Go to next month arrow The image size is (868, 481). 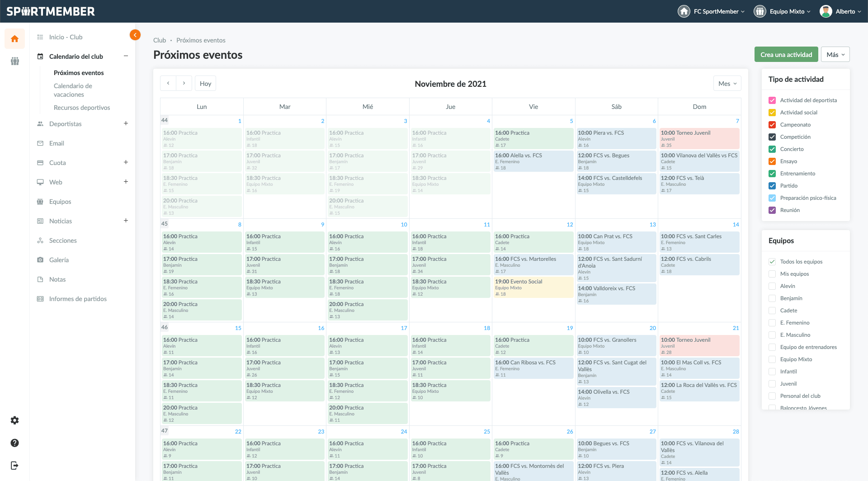coord(184,83)
